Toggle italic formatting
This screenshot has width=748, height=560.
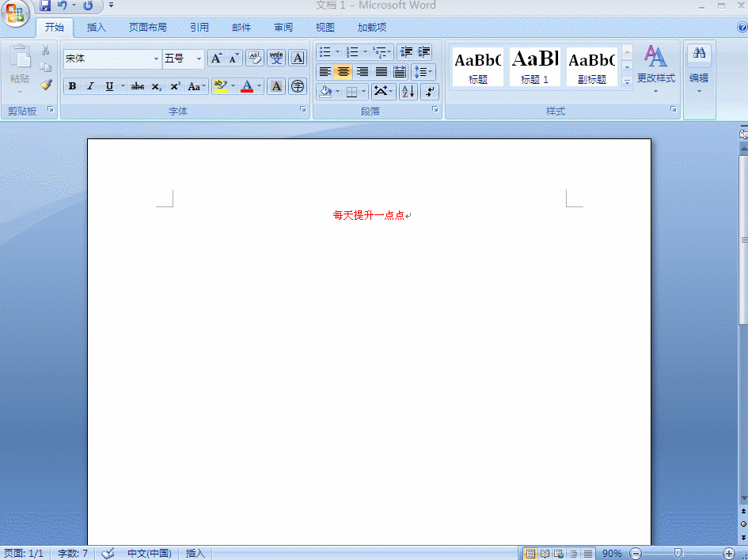click(90, 86)
